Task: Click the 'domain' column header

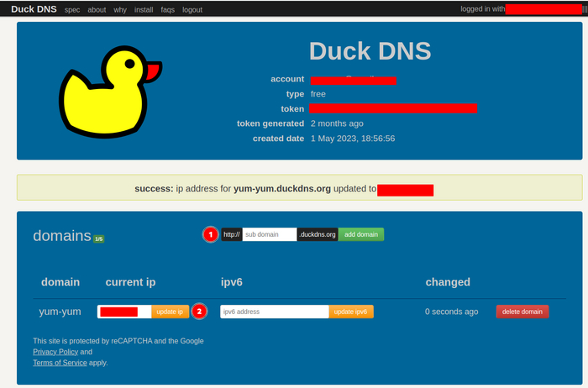Action: (60, 282)
